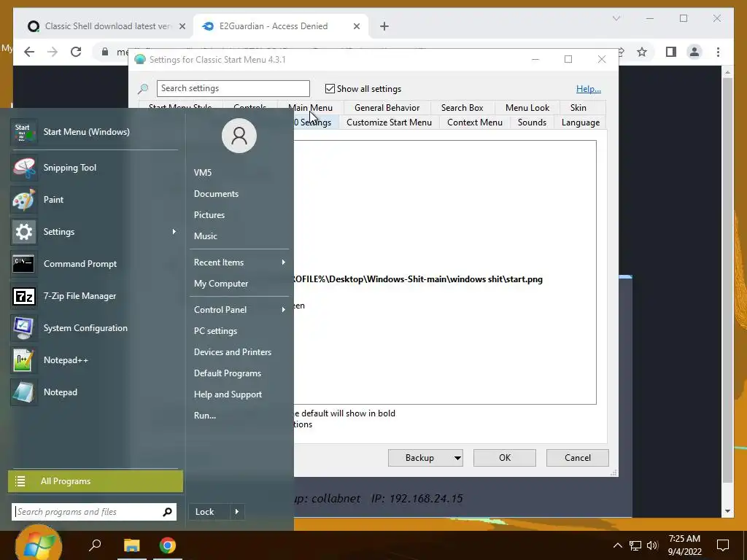Open Backup dropdown arrow
Screen dimensions: 747x560
coord(457,458)
